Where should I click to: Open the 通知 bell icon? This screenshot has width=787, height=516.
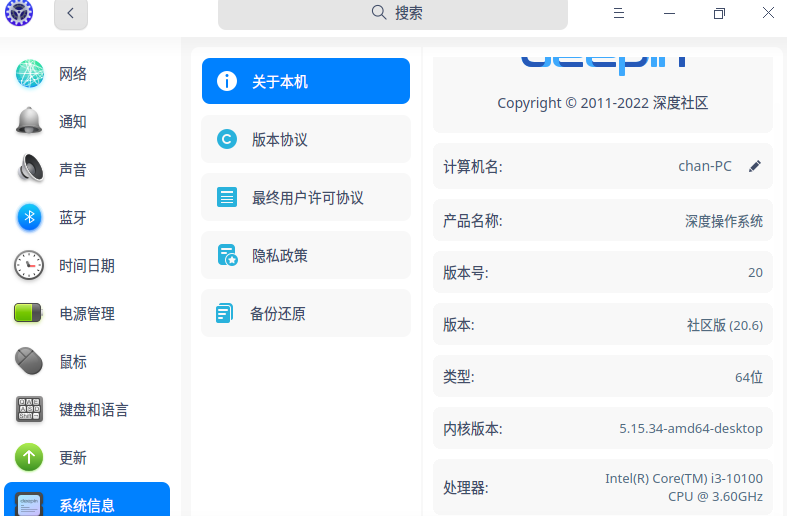pos(29,121)
